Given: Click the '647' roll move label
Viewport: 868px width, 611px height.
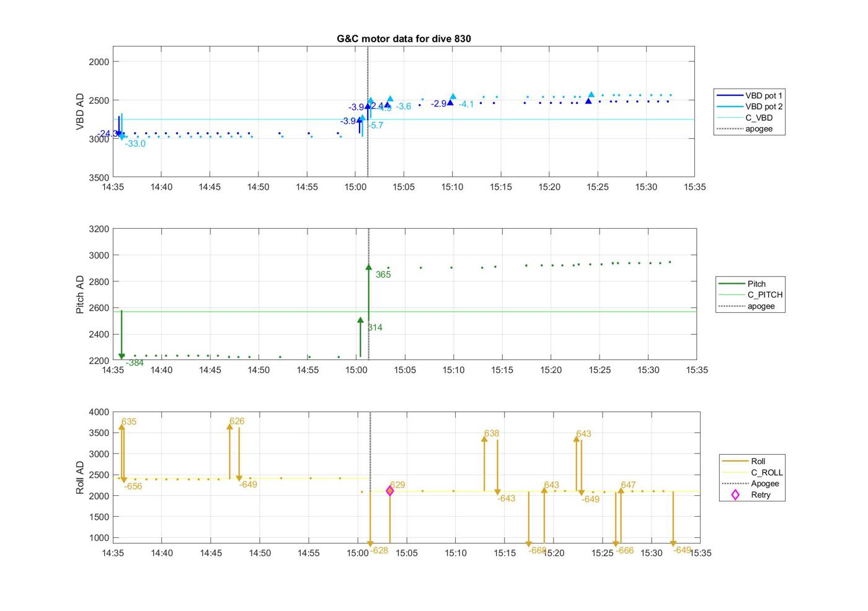Looking at the screenshot, I should point(628,485).
